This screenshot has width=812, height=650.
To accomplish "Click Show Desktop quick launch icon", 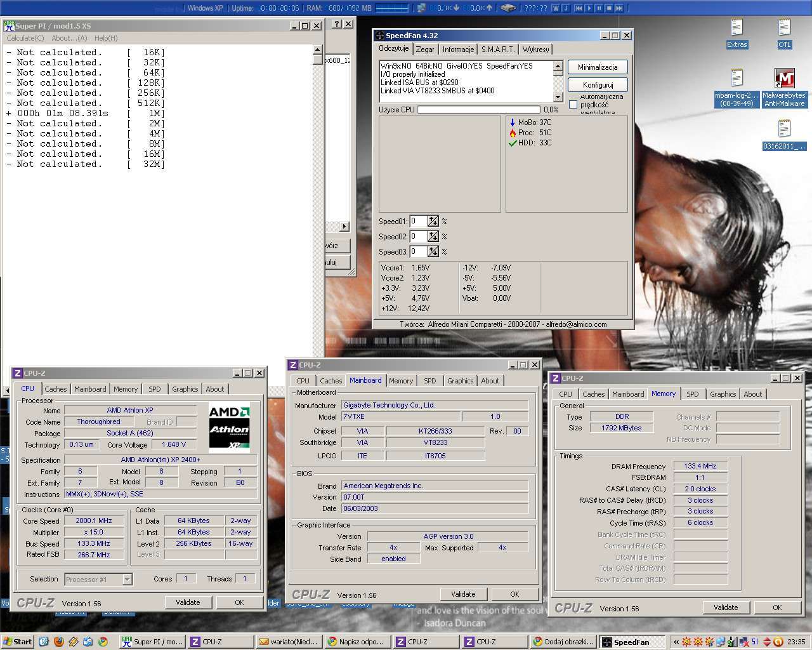I will coord(44,642).
